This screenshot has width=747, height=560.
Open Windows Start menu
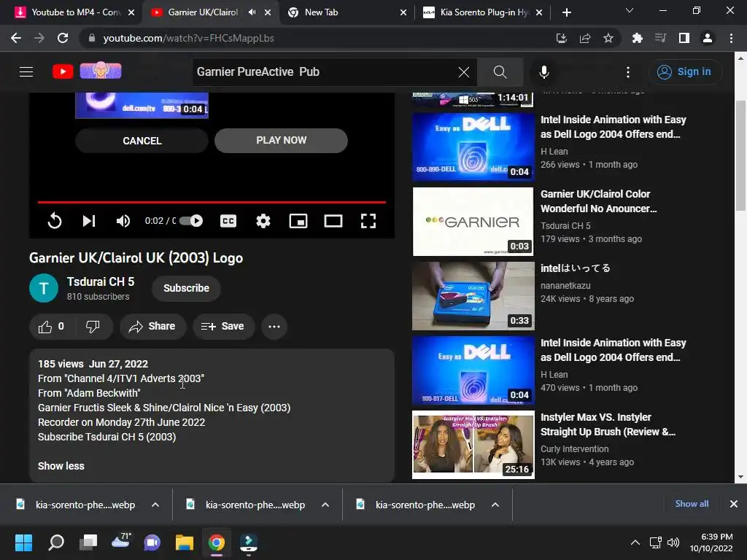point(23,542)
